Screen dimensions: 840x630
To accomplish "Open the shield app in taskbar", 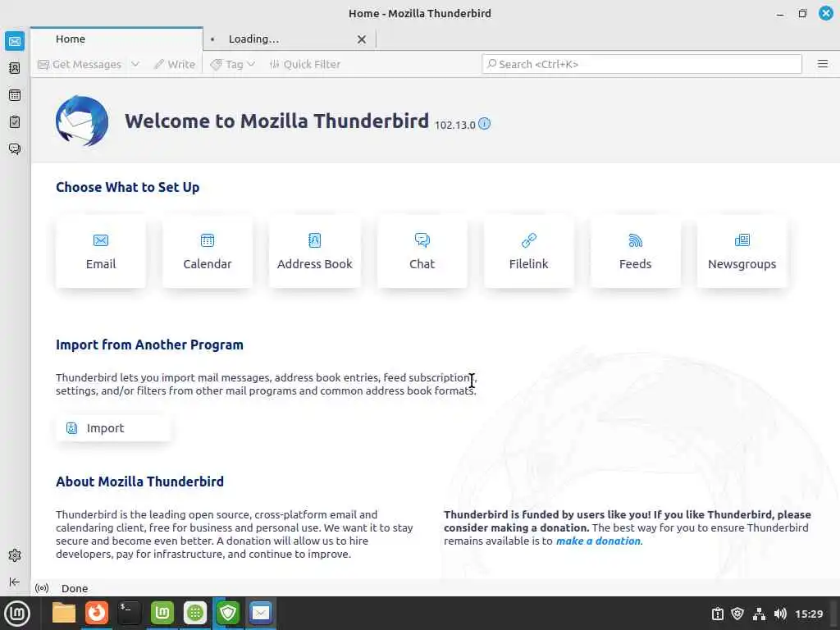I will (228, 613).
